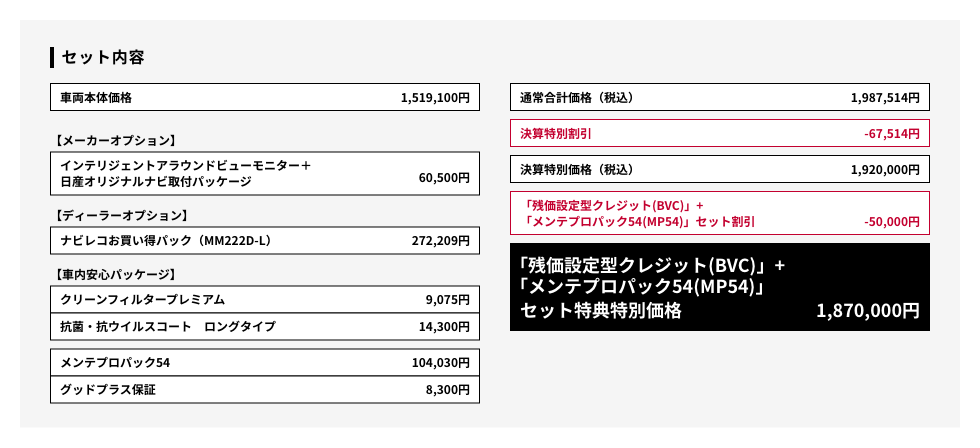Viewport: 980px width, 448px height.
Task: Click the 1,519,100円 vehicle price
Action: click(435, 97)
